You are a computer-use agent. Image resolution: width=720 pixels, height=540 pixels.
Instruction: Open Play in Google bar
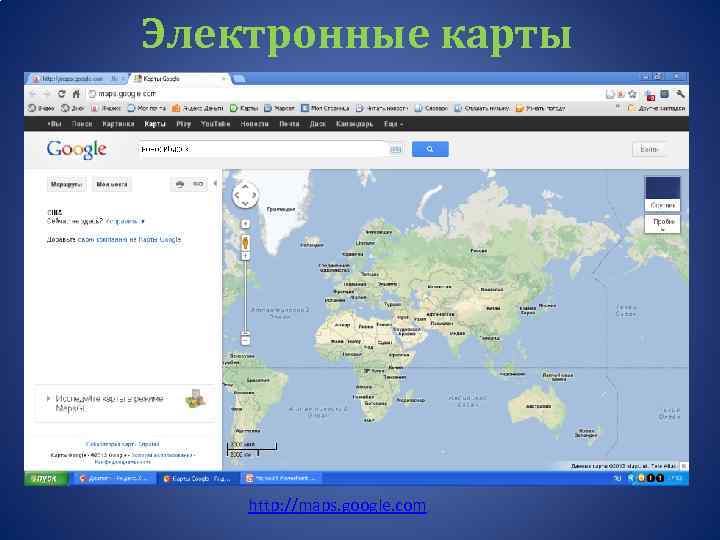click(183, 124)
